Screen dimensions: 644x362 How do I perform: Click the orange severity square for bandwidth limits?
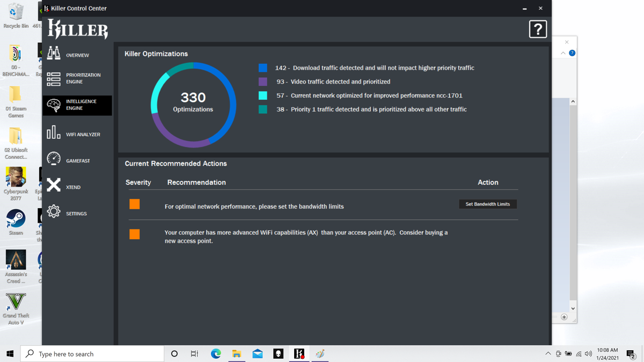click(135, 204)
